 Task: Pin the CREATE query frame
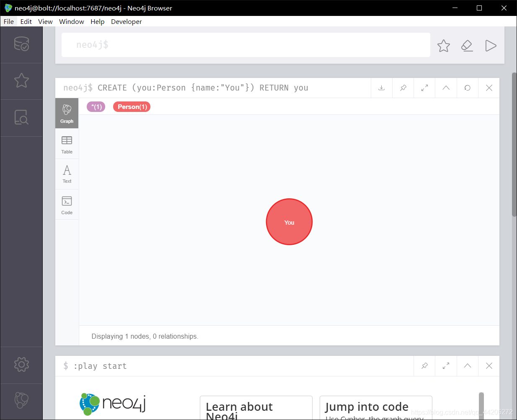403,88
